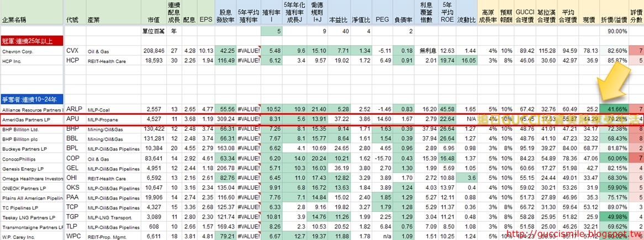Select ARLP's 5-year ROE value 45.58

click(x=446, y=110)
